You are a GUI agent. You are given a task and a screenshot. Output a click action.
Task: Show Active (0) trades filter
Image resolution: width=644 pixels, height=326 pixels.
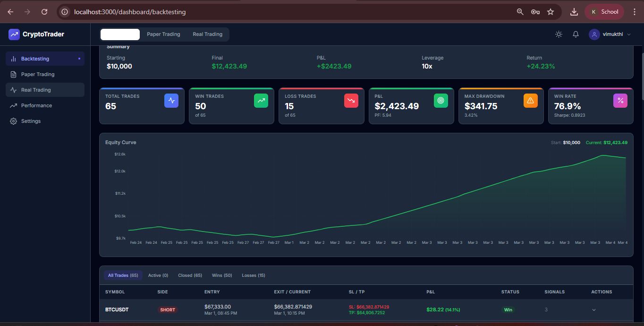(158, 275)
